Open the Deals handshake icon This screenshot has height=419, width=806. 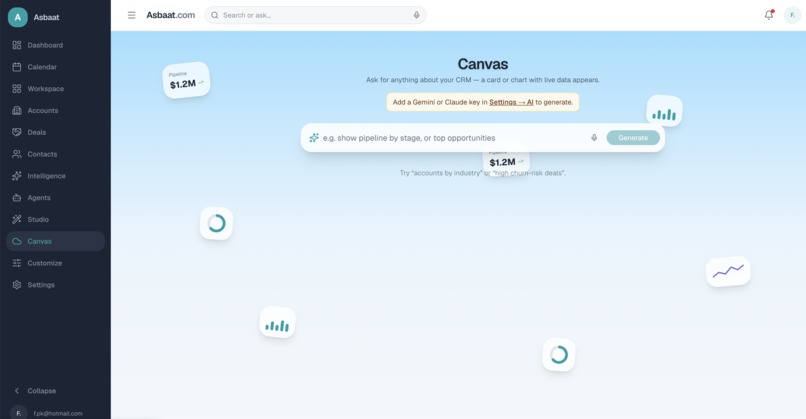tap(16, 132)
